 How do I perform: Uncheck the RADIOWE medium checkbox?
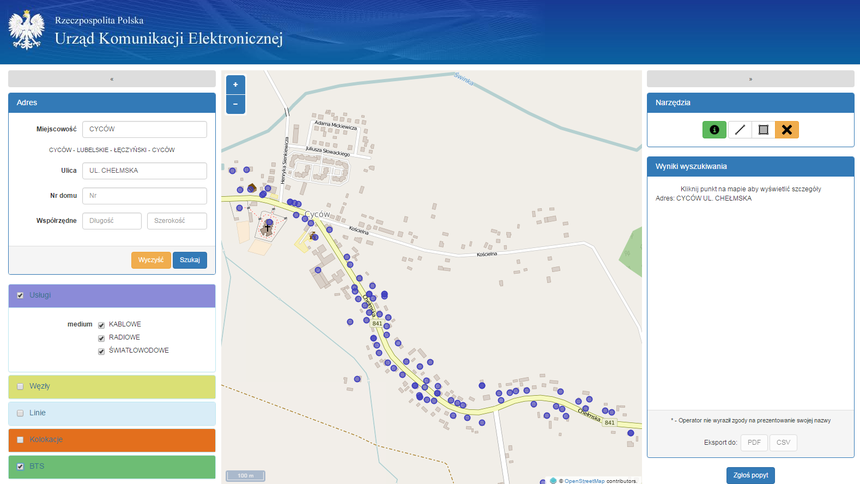coord(101,338)
